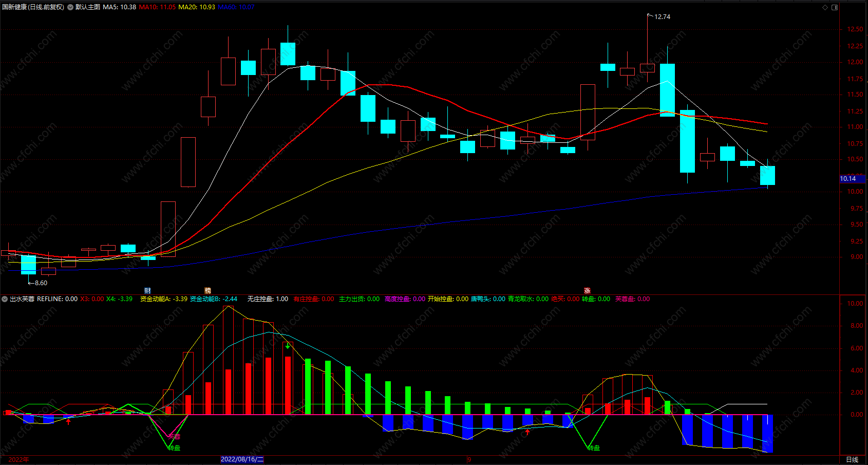
Task: Click the 转盘: 0.00 value in indicator header
Action: pos(596,299)
